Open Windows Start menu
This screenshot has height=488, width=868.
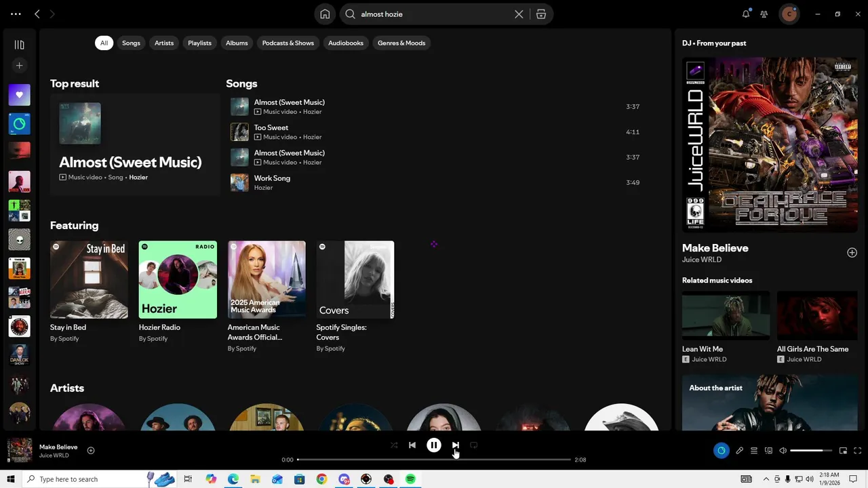(11, 479)
